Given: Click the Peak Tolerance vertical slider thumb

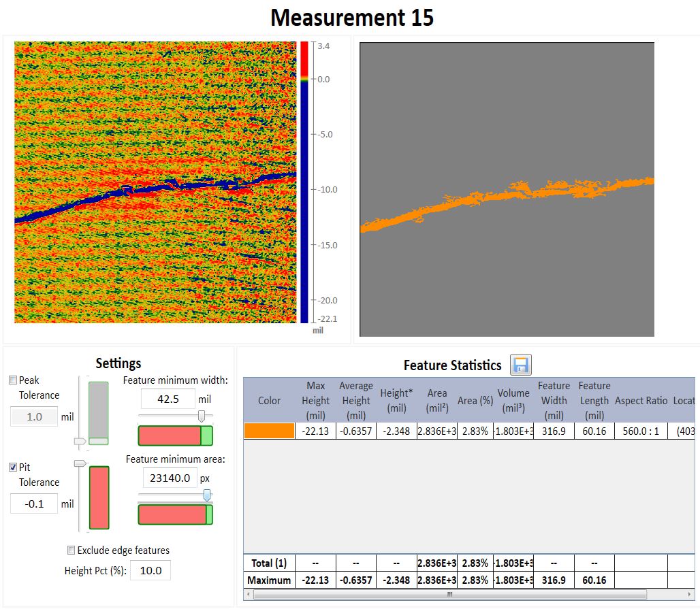Looking at the screenshot, I should pyautogui.click(x=80, y=442).
